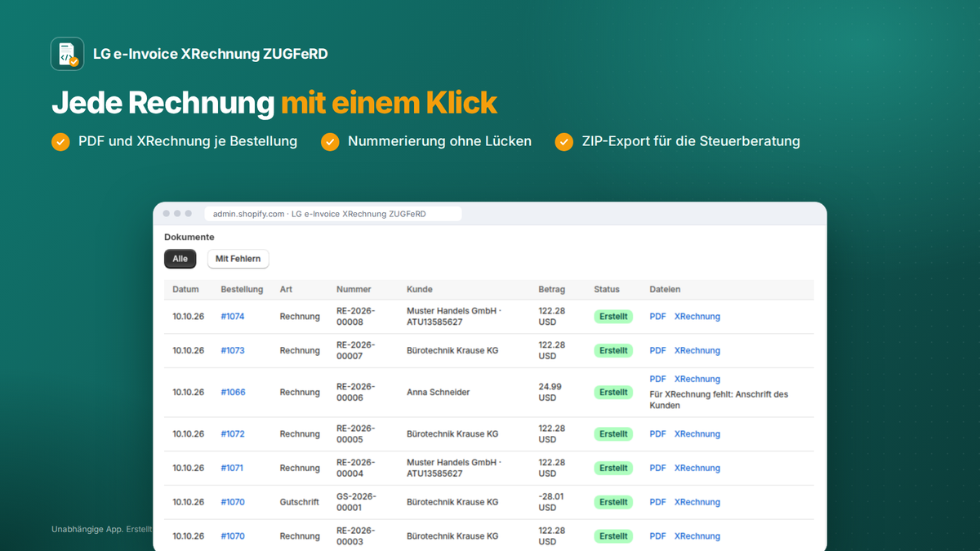Click the admin.shopify.com address bar
The width and height of the screenshot is (980, 551).
(x=332, y=214)
